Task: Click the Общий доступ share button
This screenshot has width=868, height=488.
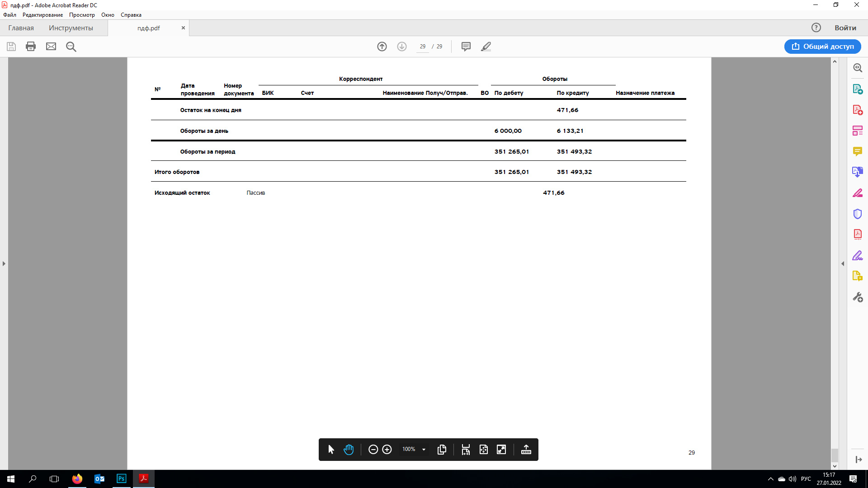Action: 822,47
